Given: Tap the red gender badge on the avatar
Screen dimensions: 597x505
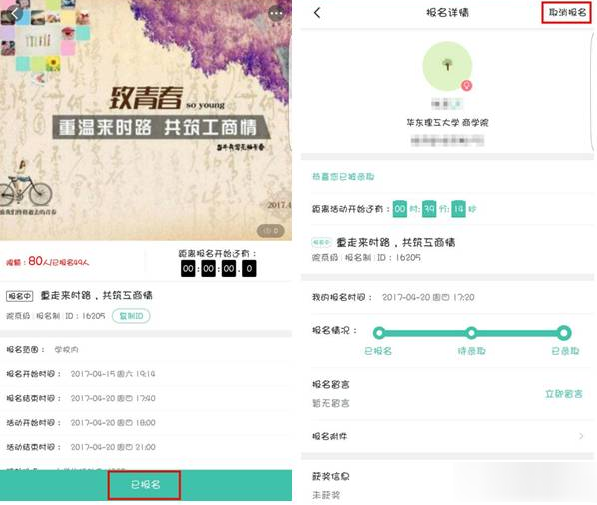Looking at the screenshot, I should (467, 86).
